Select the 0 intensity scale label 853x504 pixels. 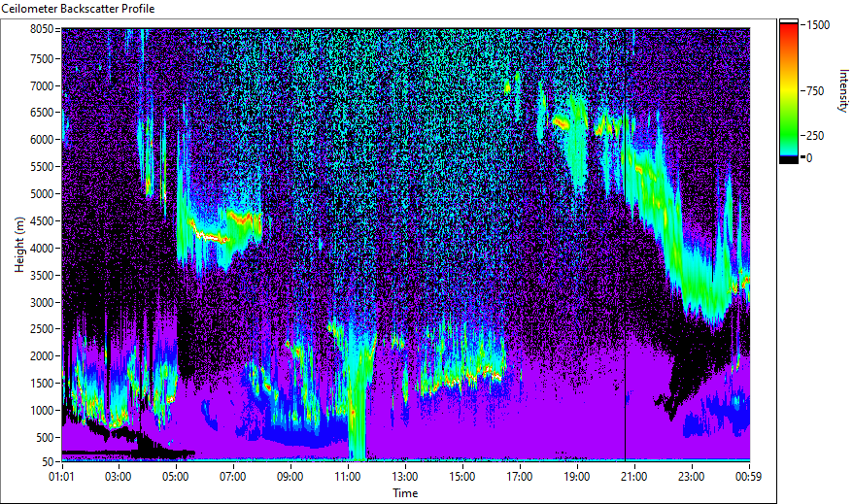809,158
